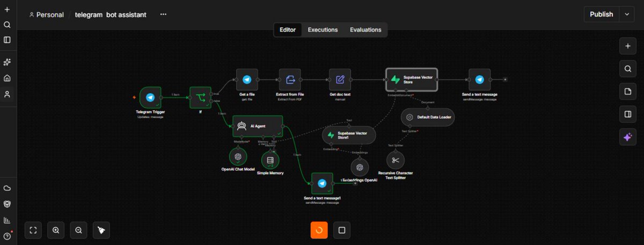Select the Telegram Trigger node
The image size is (644, 245).
[x=150, y=98]
